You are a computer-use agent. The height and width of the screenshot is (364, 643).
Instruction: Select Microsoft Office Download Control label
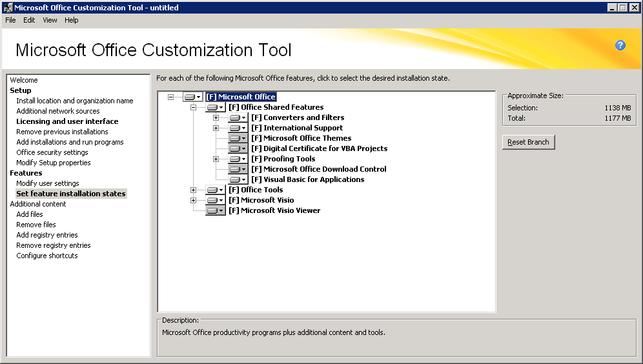(319, 169)
